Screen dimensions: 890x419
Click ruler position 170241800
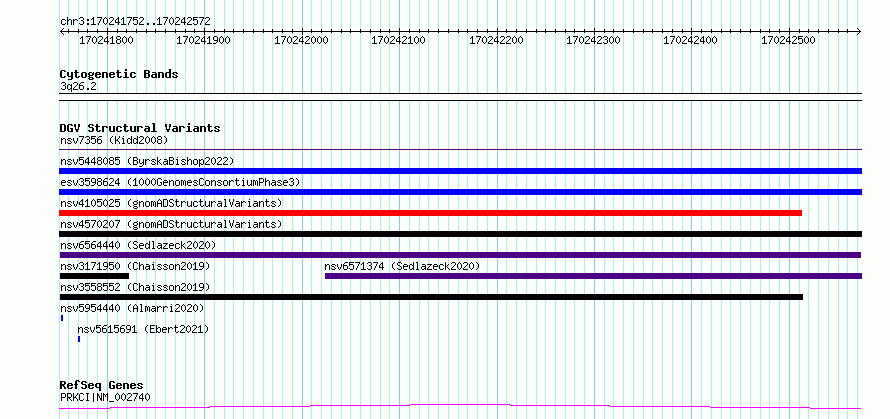[x=106, y=40]
